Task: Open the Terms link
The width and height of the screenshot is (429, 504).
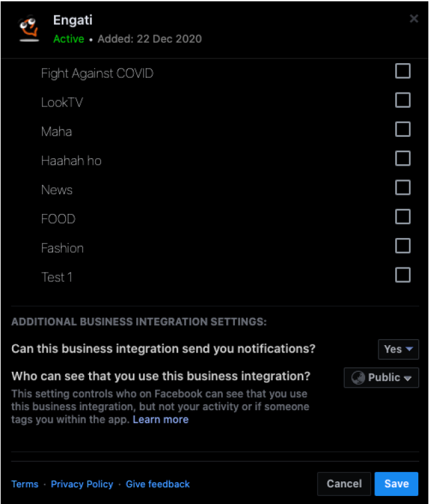Action: click(25, 484)
